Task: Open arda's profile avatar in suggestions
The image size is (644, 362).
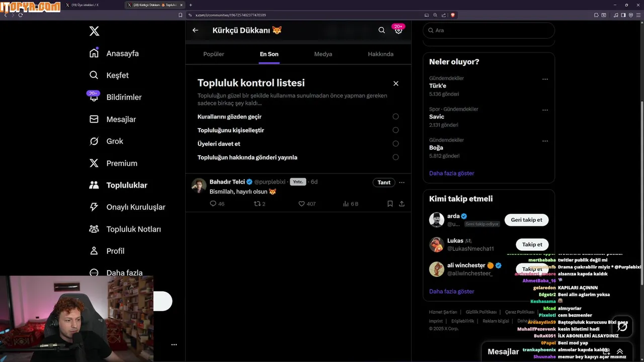Action: pyautogui.click(x=437, y=220)
